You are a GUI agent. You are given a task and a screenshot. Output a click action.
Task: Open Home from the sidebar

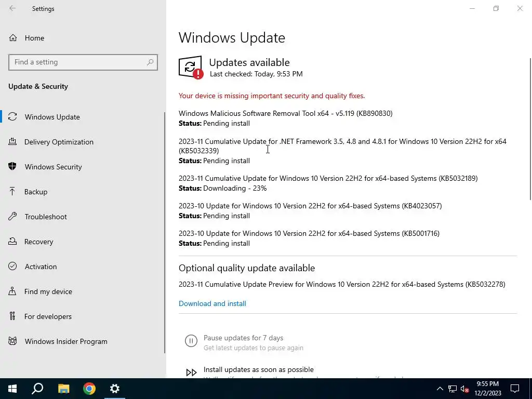pos(34,38)
